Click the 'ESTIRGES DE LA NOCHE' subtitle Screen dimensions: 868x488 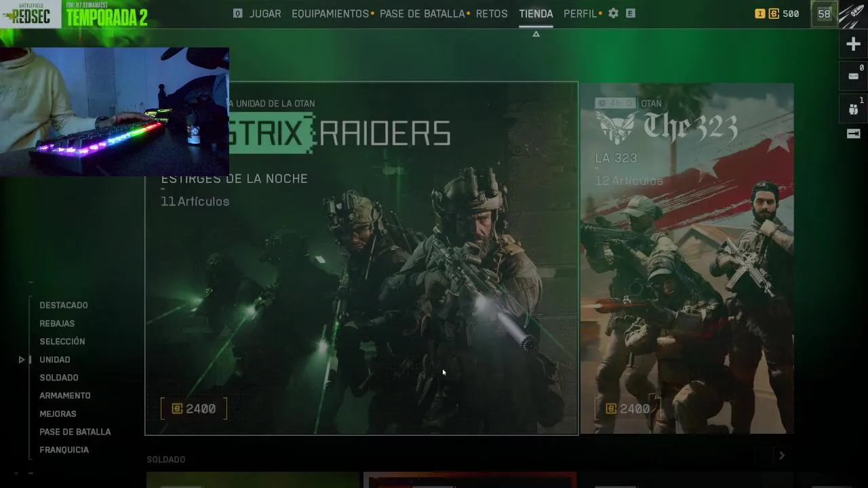234,179
